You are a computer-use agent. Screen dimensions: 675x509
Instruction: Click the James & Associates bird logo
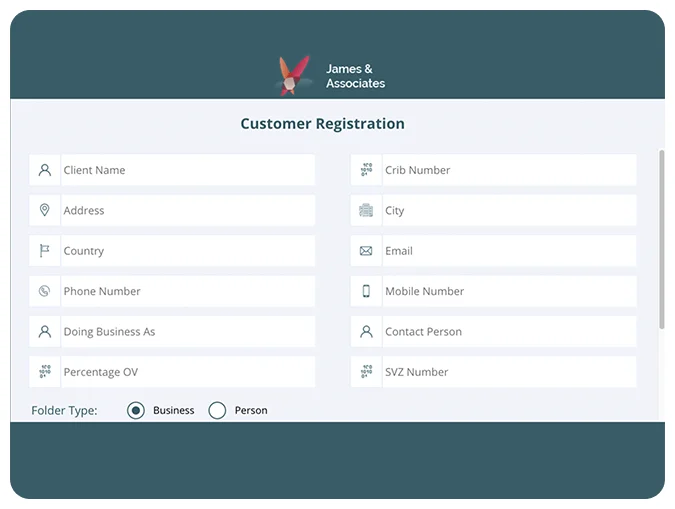[294, 75]
